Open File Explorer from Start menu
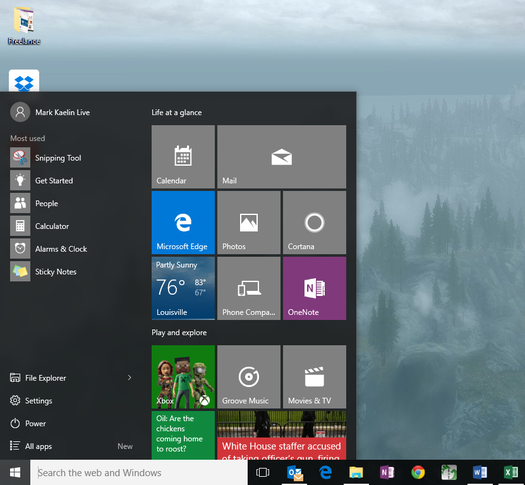Viewport: 525px width, 485px height. click(38, 378)
